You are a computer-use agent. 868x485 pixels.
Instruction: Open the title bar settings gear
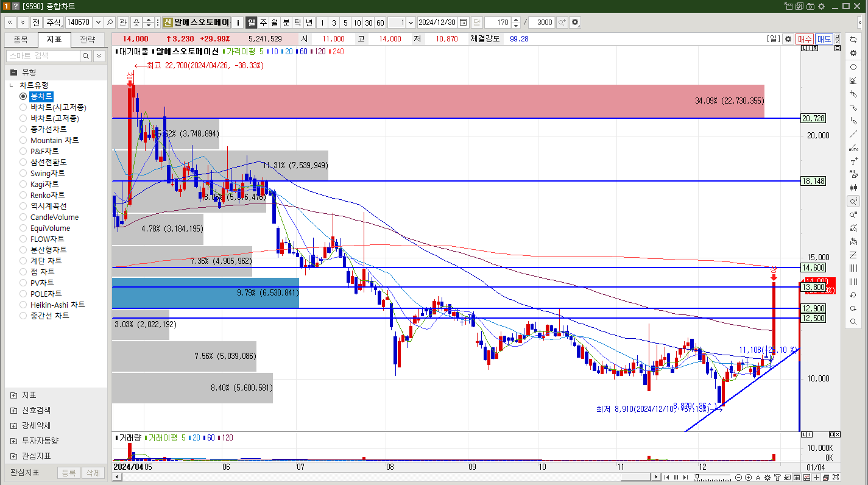pos(821,6)
